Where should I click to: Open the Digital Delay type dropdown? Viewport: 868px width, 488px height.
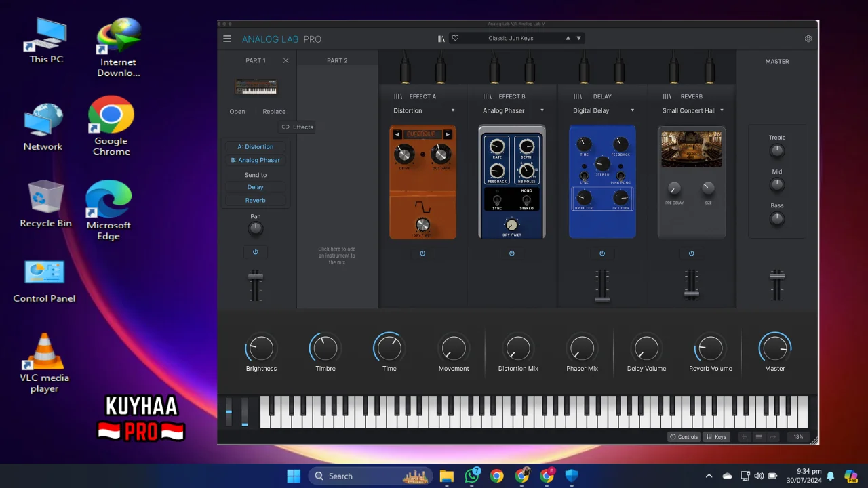pyautogui.click(x=604, y=110)
